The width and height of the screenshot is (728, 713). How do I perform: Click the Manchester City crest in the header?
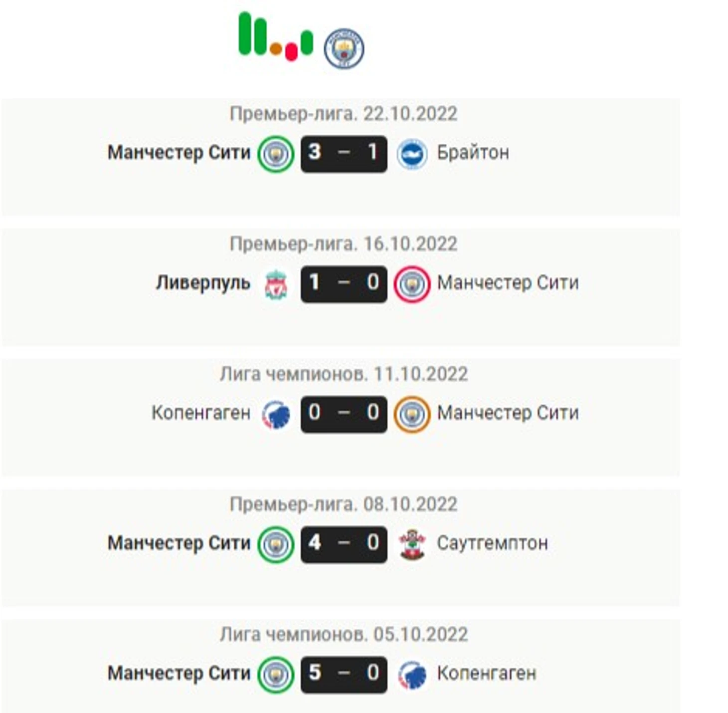coord(344,48)
